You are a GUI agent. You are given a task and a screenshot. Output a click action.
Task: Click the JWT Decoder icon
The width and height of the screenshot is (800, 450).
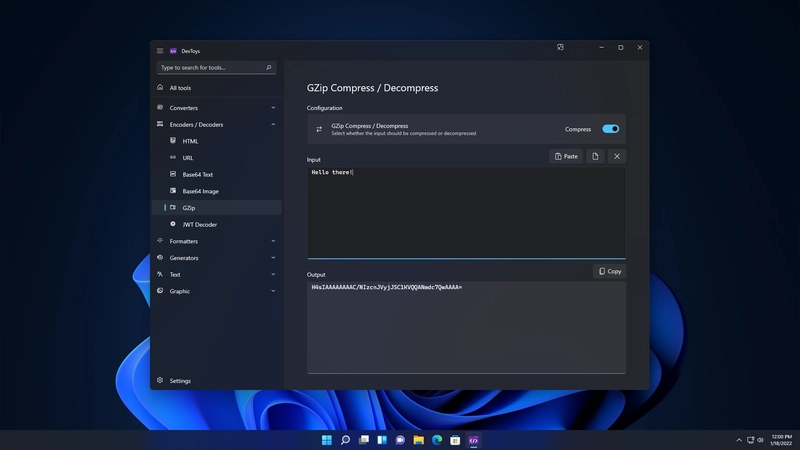click(x=173, y=224)
